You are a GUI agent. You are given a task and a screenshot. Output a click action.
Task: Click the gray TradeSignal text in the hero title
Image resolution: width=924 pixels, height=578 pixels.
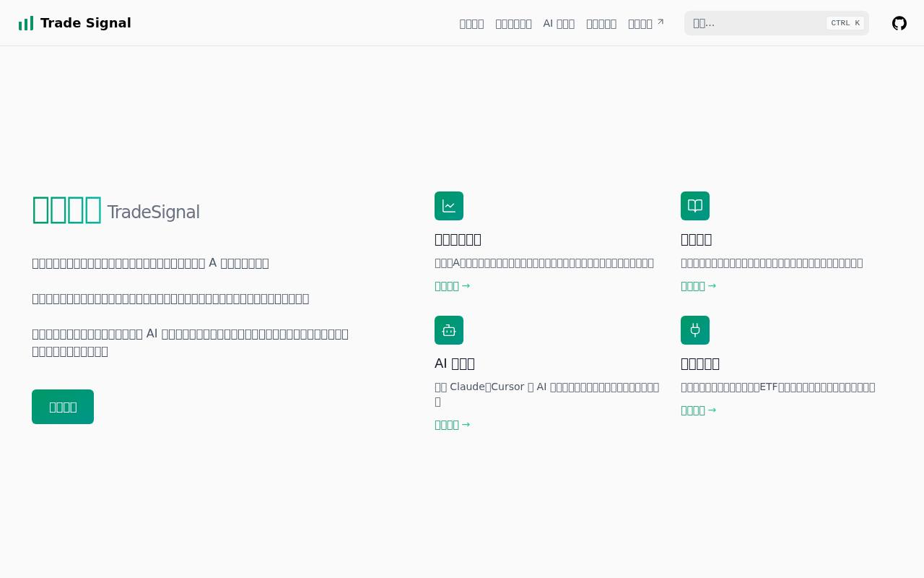click(154, 212)
